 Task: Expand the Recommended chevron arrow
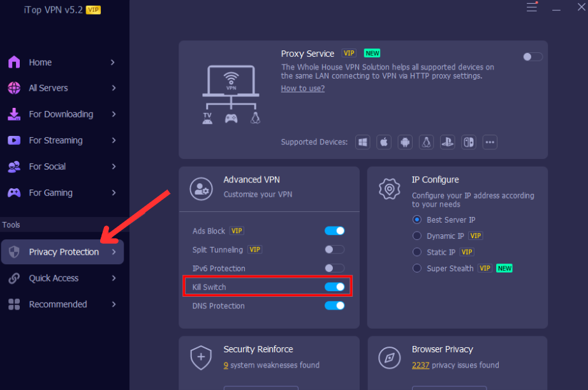click(x=114, y=304)
